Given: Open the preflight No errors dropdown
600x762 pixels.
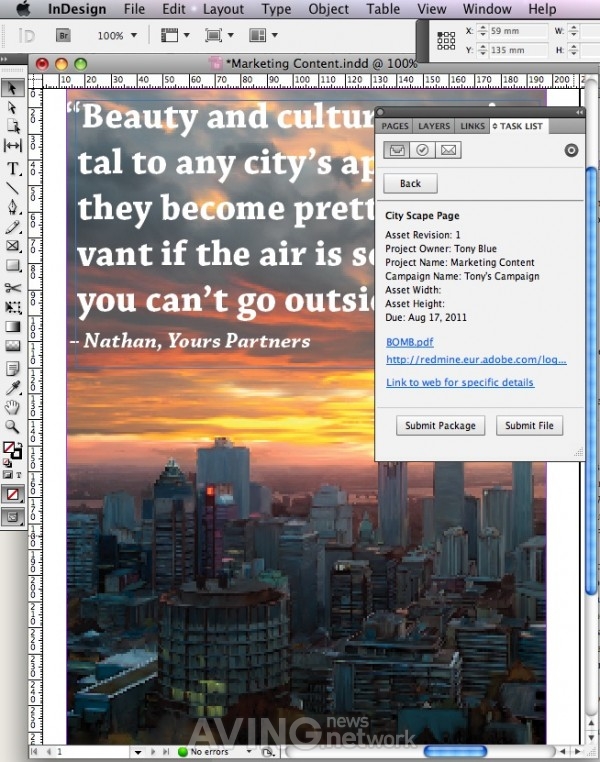Looking at the screenshot, I should tap(250, 752).
